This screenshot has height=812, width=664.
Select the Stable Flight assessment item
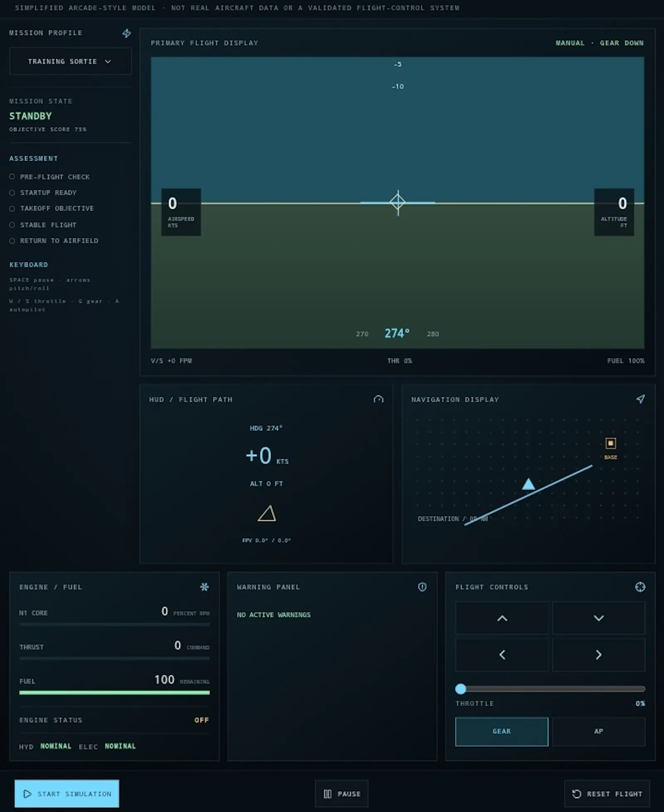click(x=43, y=225)
